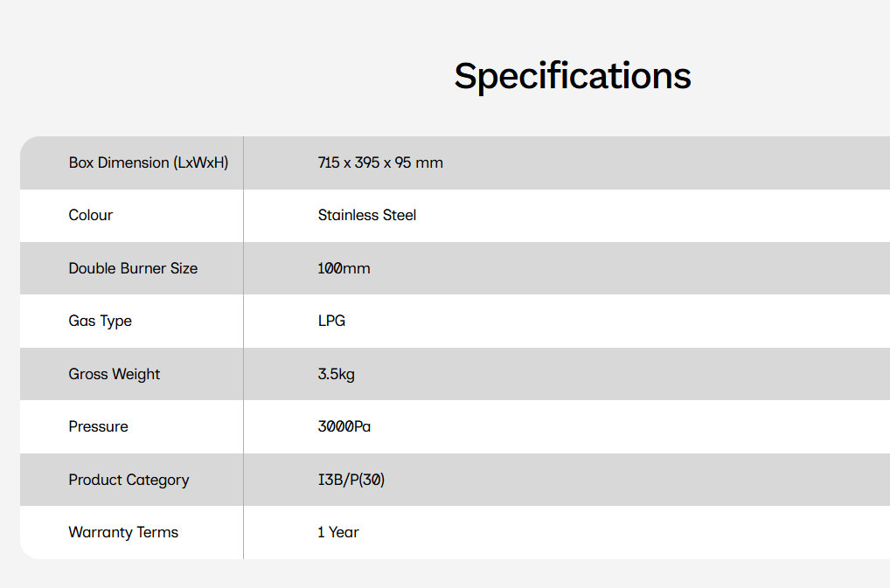
Task: Click the 715 x 395 x 95 mm value
Action: point(380,163)
